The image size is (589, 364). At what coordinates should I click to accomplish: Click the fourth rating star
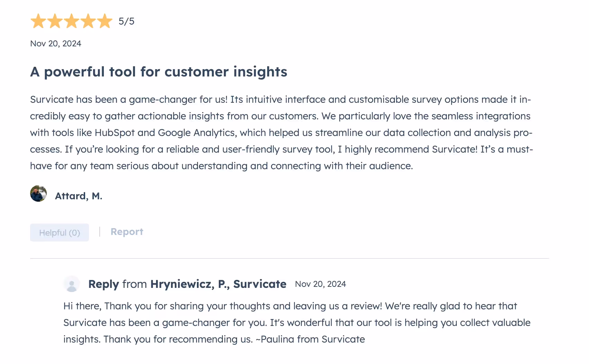(x=88, y=21)
